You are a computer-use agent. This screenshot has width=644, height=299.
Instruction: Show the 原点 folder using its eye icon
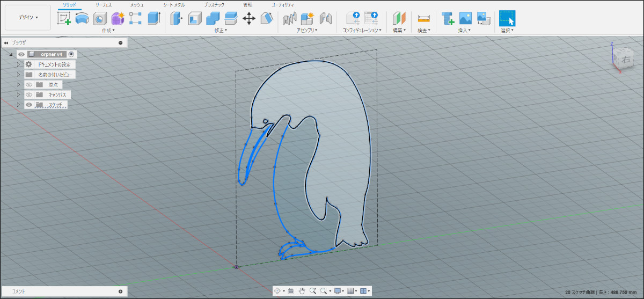pyautogui.click(x=29, y=85)
